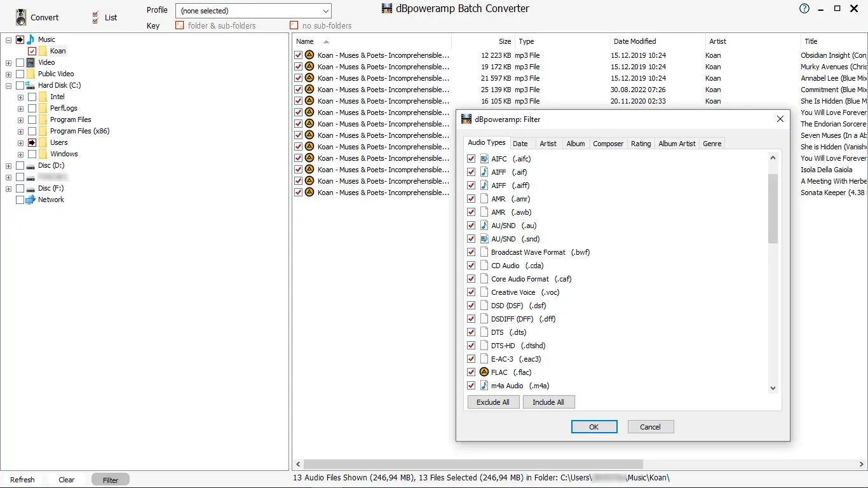Cancel the Filter dialog
868x488 pixels.
650,427
